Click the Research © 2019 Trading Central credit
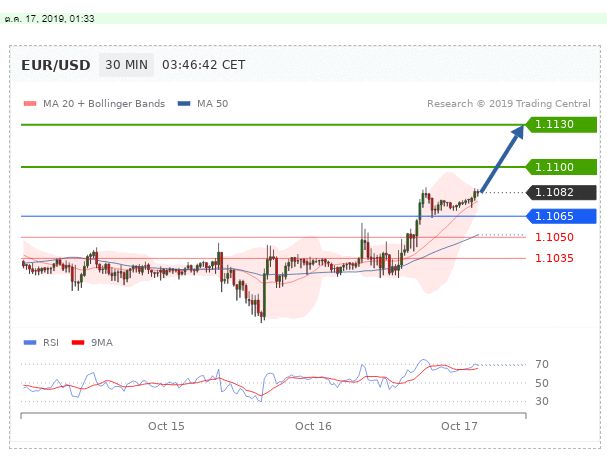The image size is (607, 457). pyautogui.click(x=509, y=104)
